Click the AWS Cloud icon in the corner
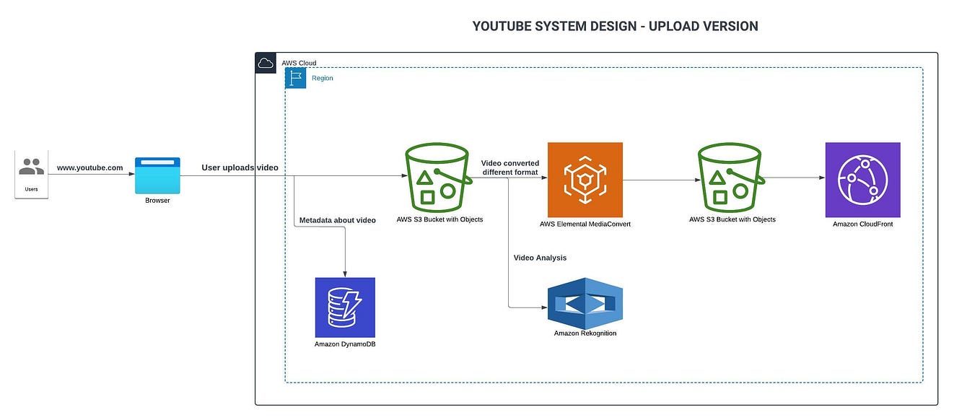This screenshot has height=420, width=980. [266, 62]
